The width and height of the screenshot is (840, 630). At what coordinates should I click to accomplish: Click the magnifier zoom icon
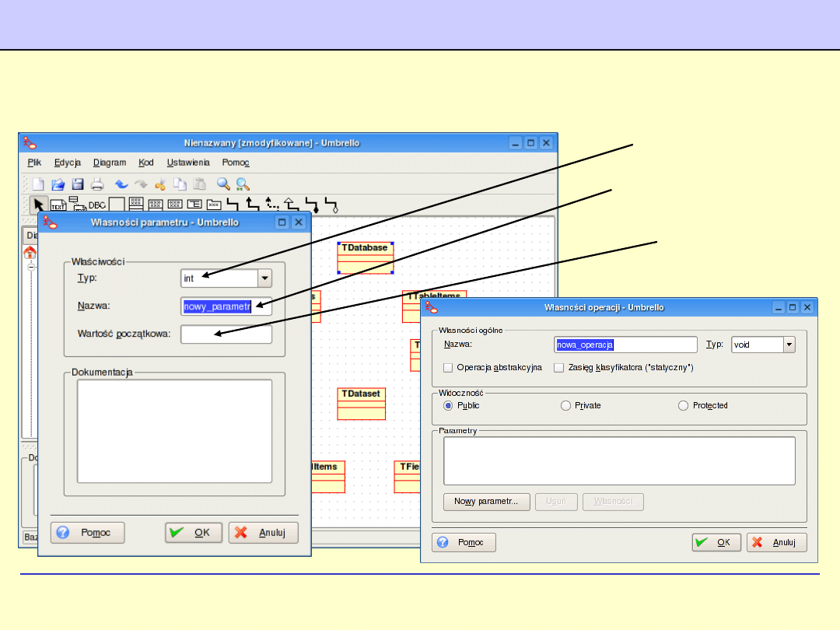coord(223,184)
